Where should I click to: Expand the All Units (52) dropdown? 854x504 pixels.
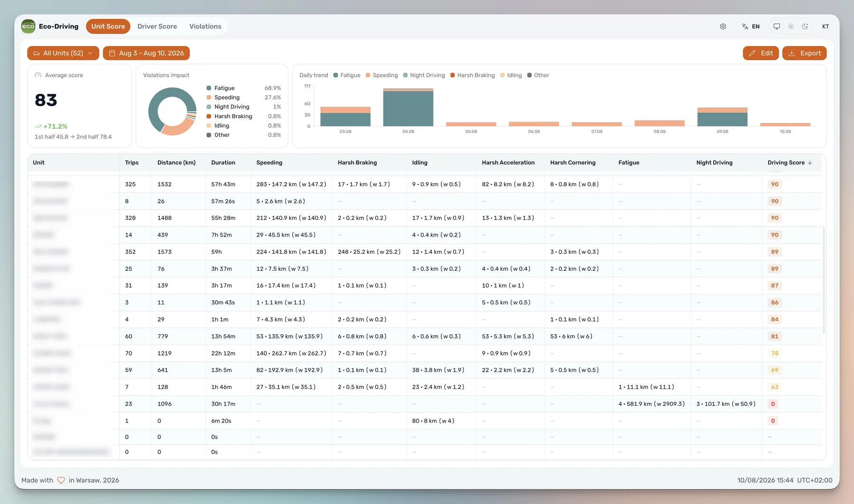tap(63, 53)
